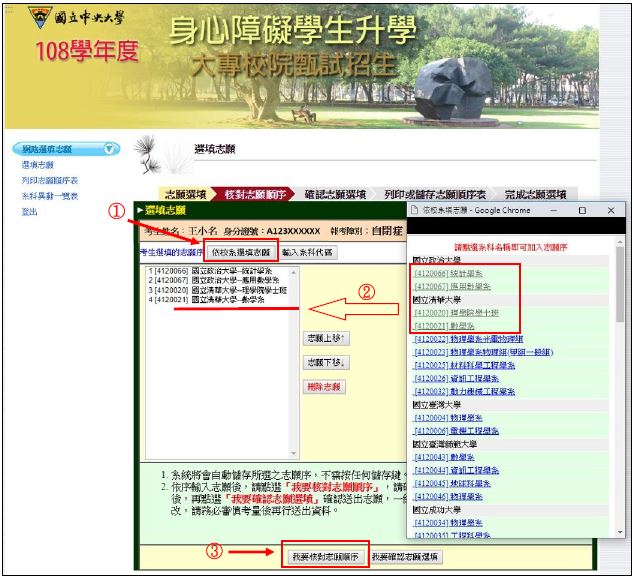Go to the 志願選填 step tab
Viewport: 634px width, 579px height.
point(185,194)
